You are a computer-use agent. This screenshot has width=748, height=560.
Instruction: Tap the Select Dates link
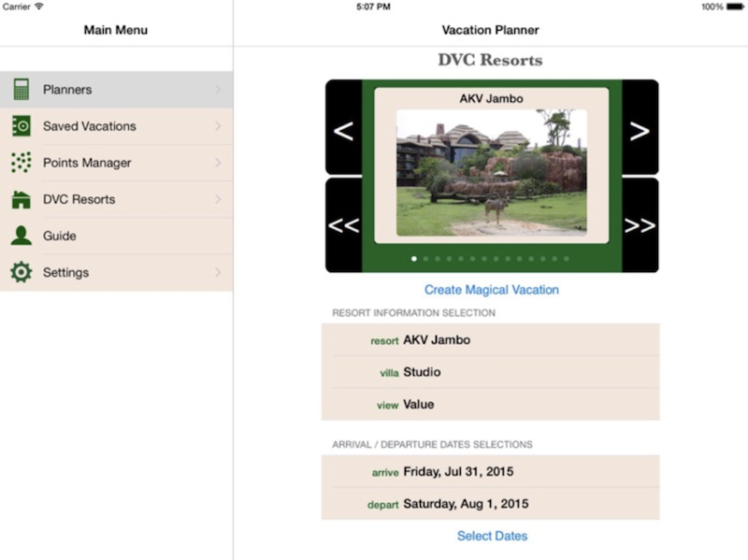[x=492, y=536]
